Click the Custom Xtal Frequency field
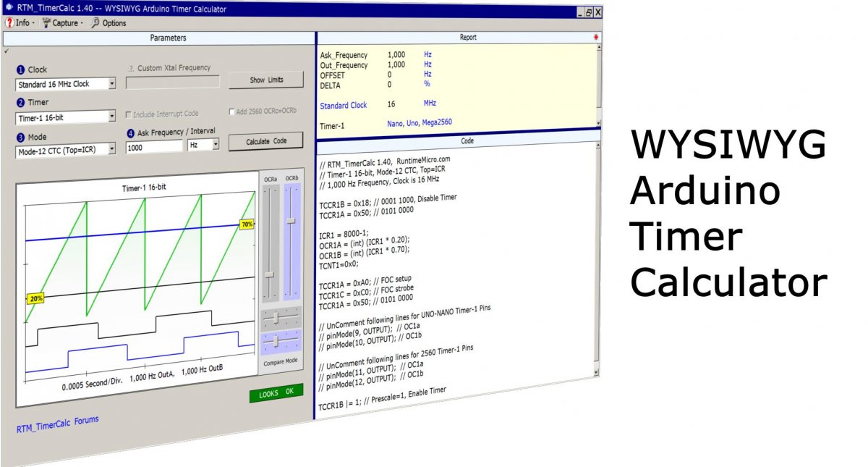This screenshot has height=467, width=868. 172,82
